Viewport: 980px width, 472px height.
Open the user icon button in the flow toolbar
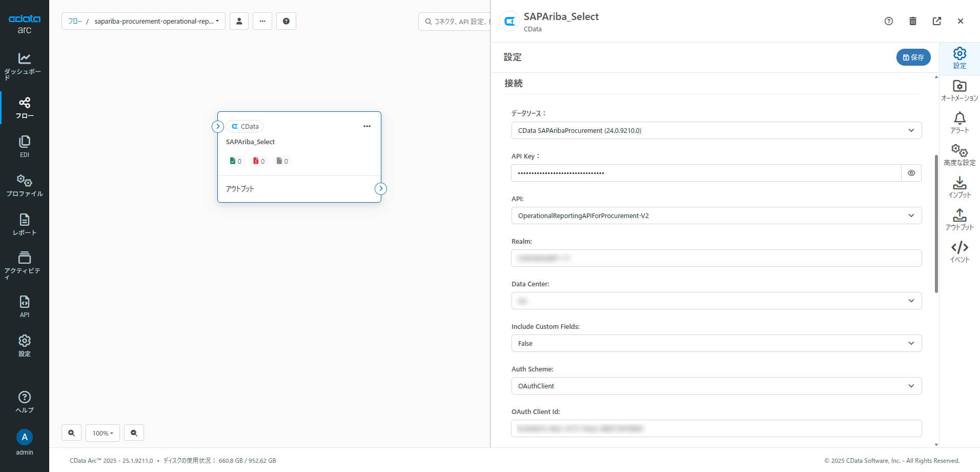239,21
